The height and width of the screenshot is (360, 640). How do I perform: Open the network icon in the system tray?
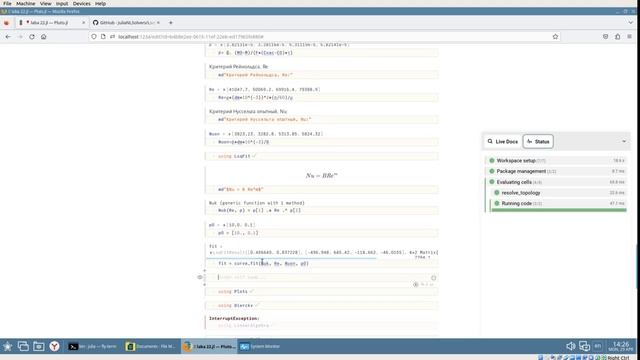pyautogui.click(x=584, y=347)
